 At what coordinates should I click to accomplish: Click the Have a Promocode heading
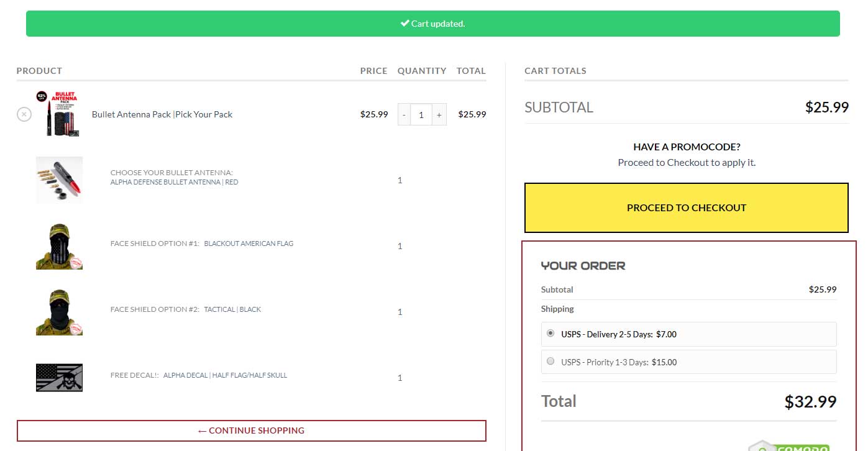point(687,147)
